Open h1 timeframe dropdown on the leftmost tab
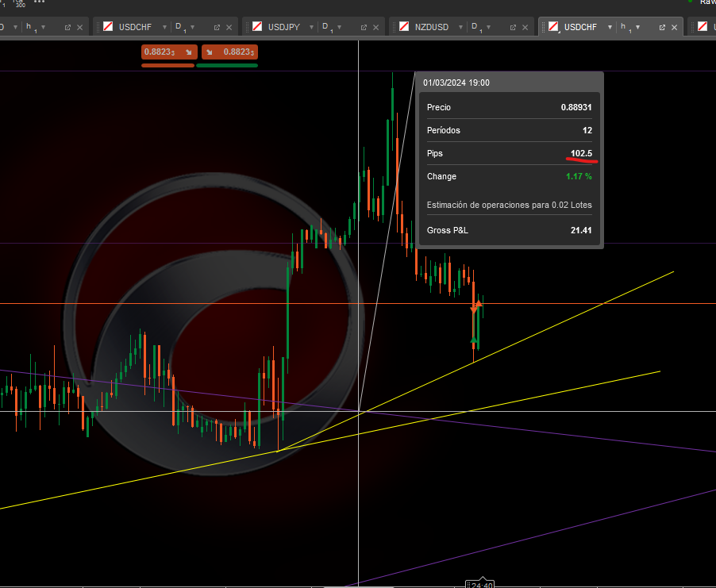The image size is (716, 588). (x=44, y=28)
